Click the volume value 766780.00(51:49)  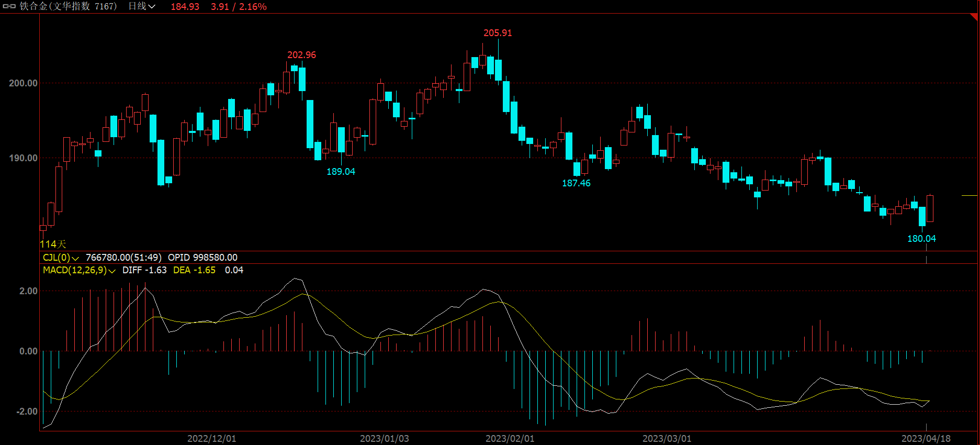(123, 258)
